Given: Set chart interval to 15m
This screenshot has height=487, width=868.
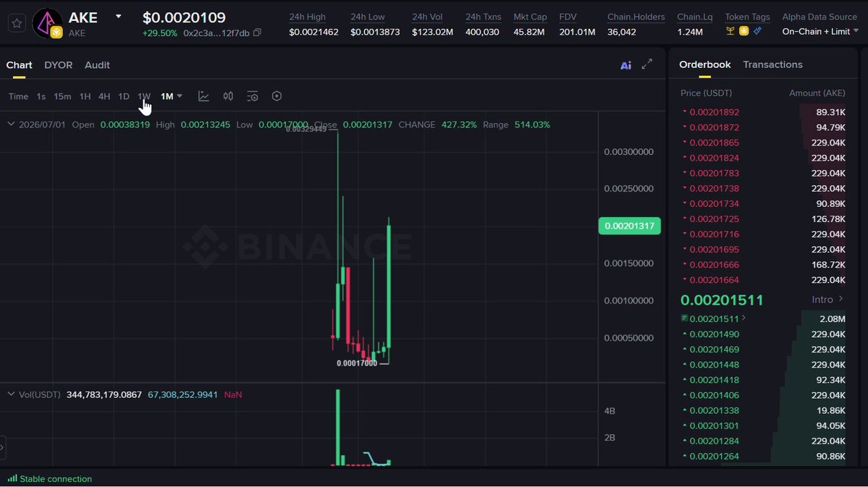Looking at the screenshot, I should pos(62,96).
